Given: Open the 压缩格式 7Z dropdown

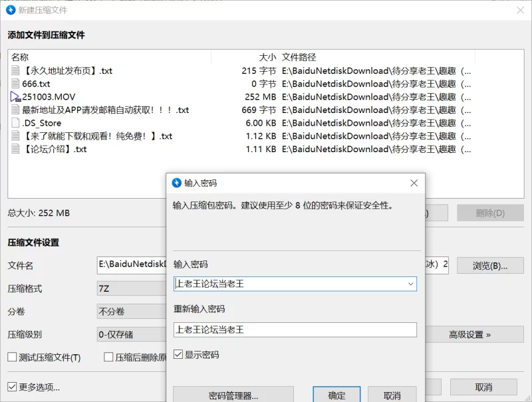Looking at the screenshot, I should tap(131, 289).
